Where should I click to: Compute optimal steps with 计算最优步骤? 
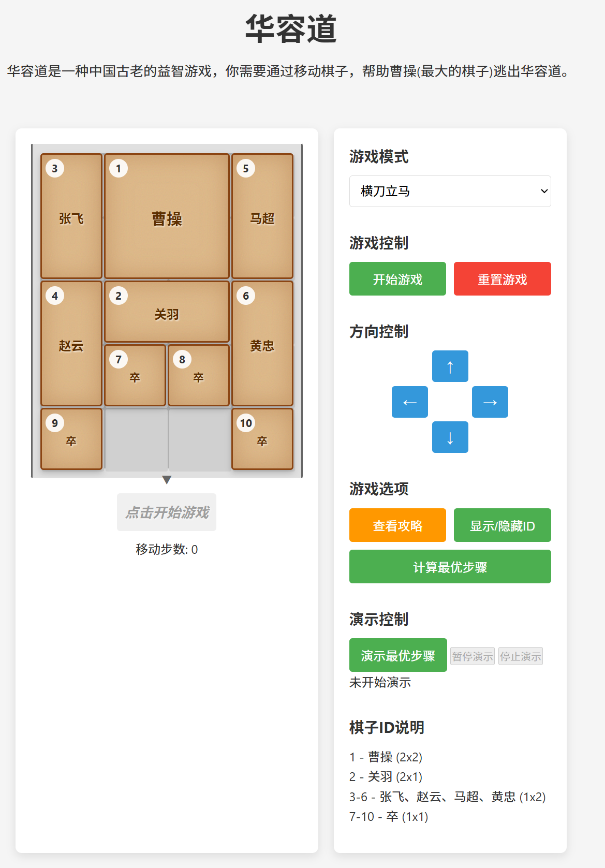450,566
